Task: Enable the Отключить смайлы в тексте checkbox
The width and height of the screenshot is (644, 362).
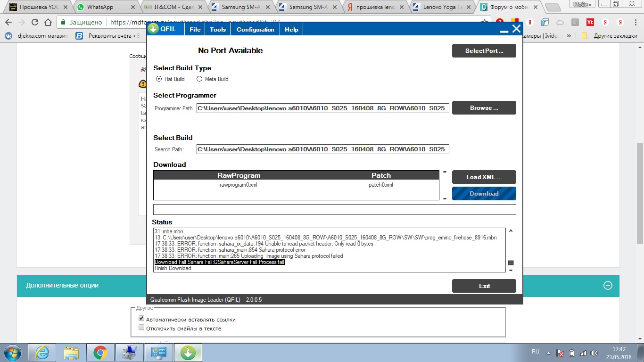Action: (x=141, y=328)
